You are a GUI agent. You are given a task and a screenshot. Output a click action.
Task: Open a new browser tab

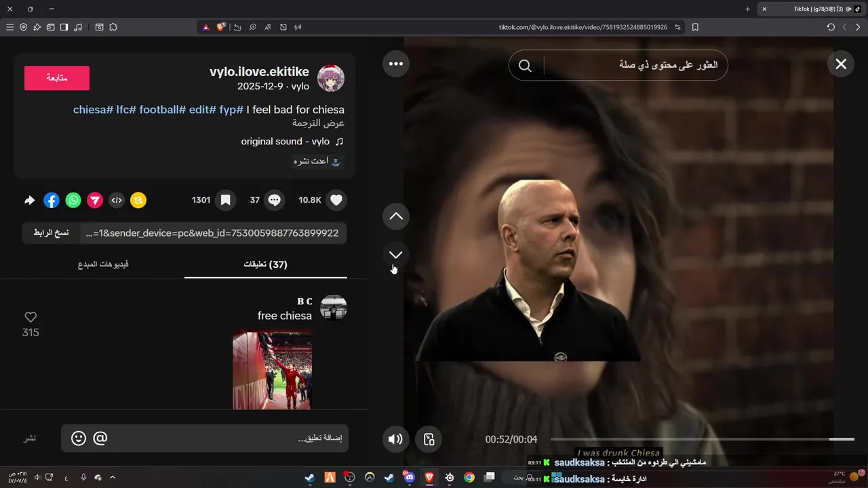tap(747, 9)
